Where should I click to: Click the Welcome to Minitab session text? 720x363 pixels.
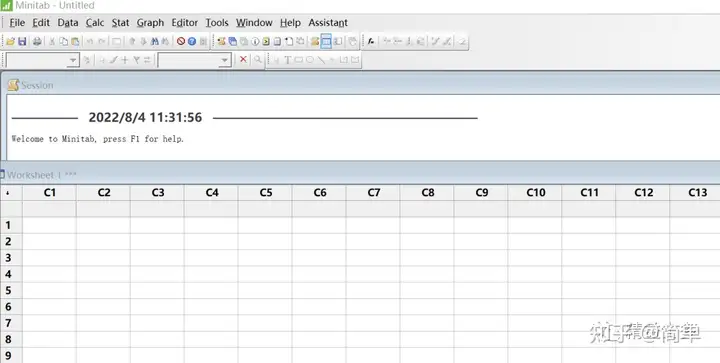97,139
